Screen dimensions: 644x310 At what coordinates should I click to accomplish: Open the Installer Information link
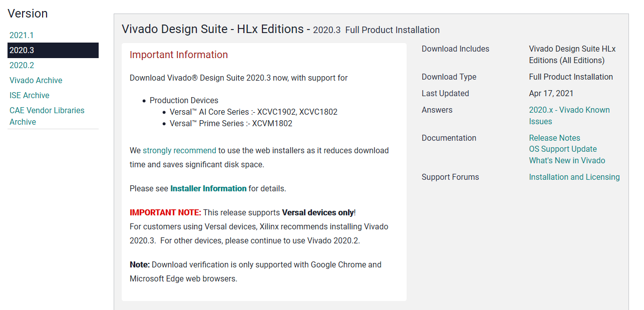208,188
